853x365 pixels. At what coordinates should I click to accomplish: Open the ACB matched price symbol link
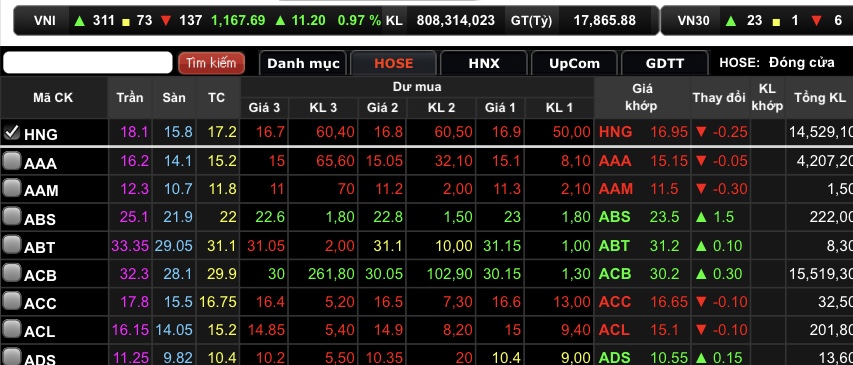point(614,274)
